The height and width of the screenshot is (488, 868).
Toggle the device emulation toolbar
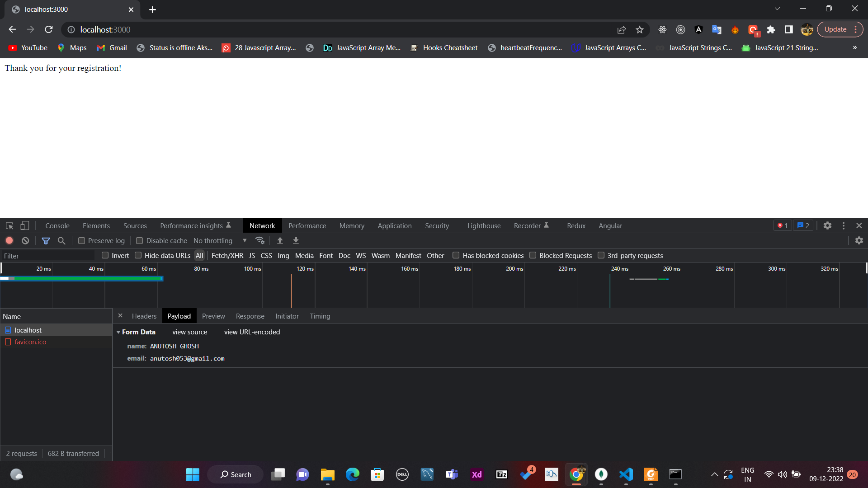click(x=24, y=225)
